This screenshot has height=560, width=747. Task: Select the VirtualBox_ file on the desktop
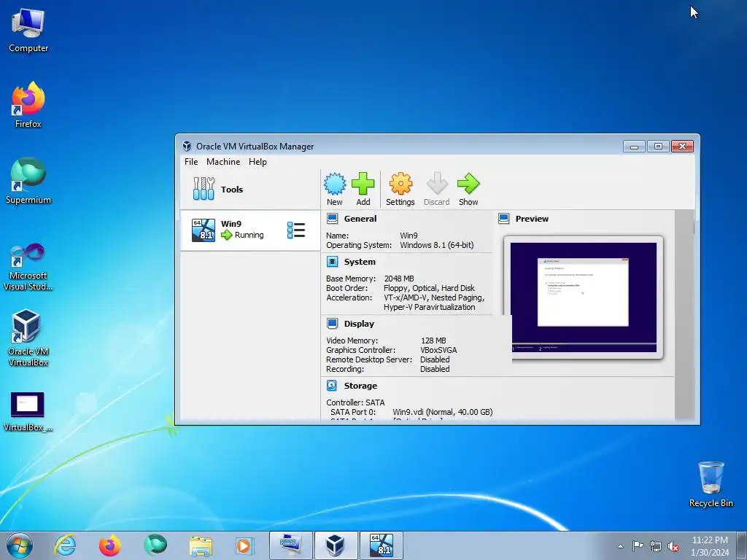pyautogui.click(x=28, y=412)
